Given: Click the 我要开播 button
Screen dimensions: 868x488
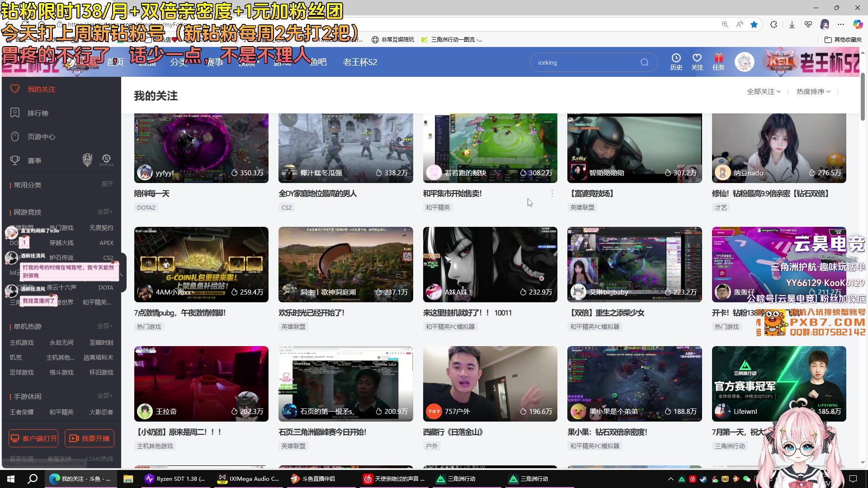Looking at the screenshot, I should [90, 438].
